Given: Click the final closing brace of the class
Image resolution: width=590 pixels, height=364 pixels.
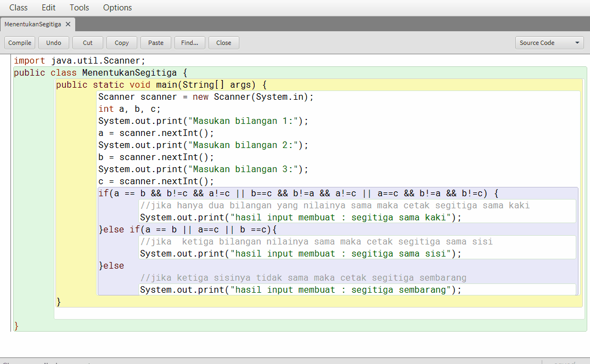Looking at the screenshot, I should 16,325.
